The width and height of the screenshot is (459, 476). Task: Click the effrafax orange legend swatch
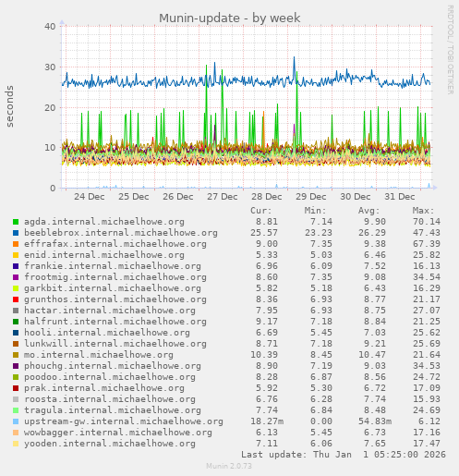pyautogui.click(x=16, y=244)
